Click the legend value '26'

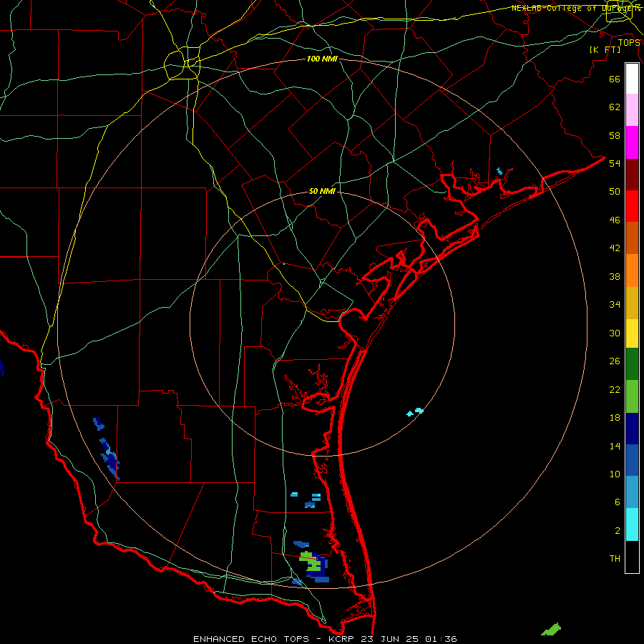click(x=615, y=361)
